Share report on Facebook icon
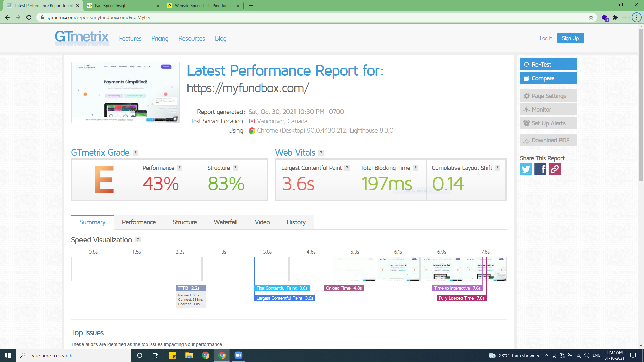Screen dimensions: 644x362 [540, 169]
